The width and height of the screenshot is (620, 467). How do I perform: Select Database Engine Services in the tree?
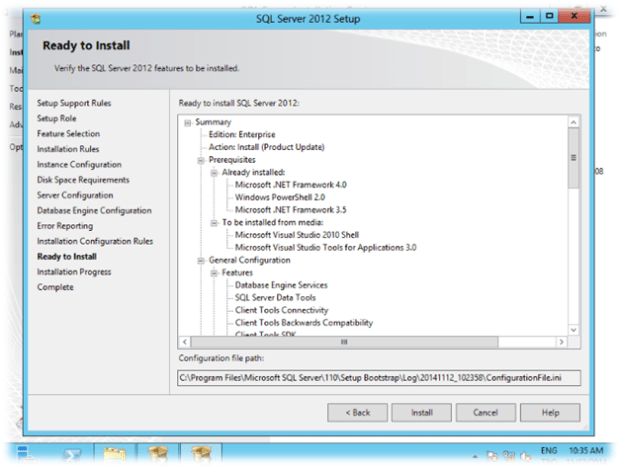pyautogui.click(x=281, y=285)
